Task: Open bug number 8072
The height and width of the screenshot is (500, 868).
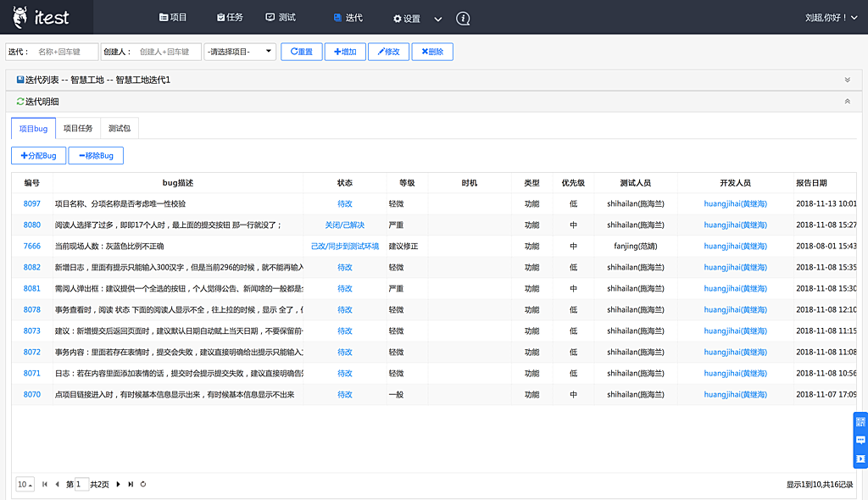Action: point(32,353)
